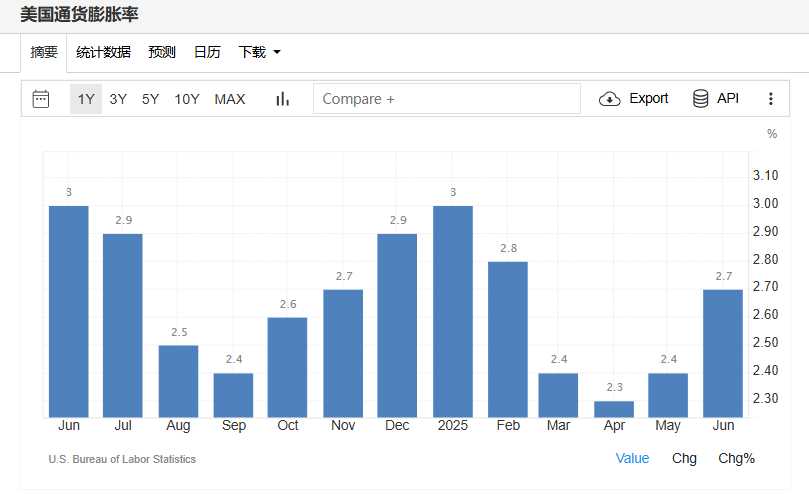The width and height of the screenshot is (809, 495).
Task: Click the 2025 January bar
Action: 453,311
